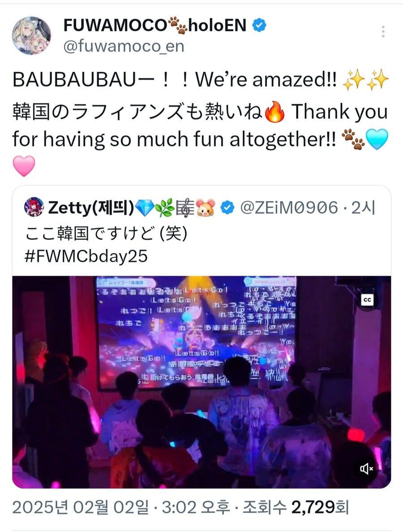Image resolution: width=403 pixels, height=532 pixels.
Task: Click the FUWAMOCO profile avatar
Action: click(31, 35)
